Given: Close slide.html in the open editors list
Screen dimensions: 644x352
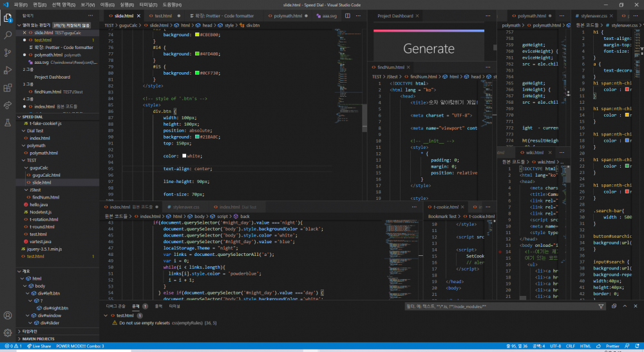Looking at the screenshot, I should pos(24,32).
